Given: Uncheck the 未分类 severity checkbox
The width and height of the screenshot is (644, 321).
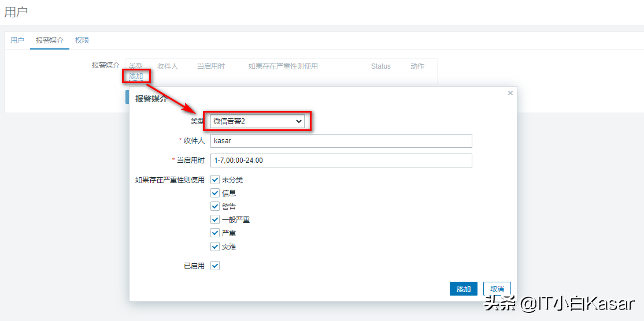Looking at the screenshot, I should point(215,180).
